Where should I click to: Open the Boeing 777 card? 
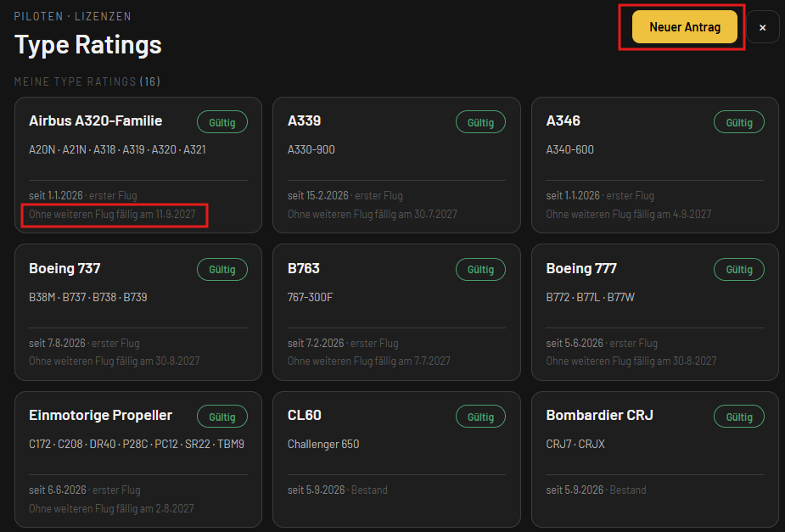(655, 312)
